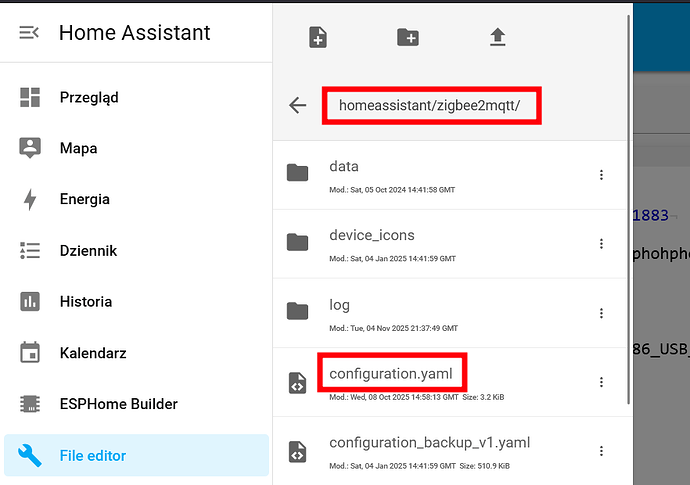Click the upload file icon
Image resolution: width=690 pixels, height=485 pixels.
497,38
